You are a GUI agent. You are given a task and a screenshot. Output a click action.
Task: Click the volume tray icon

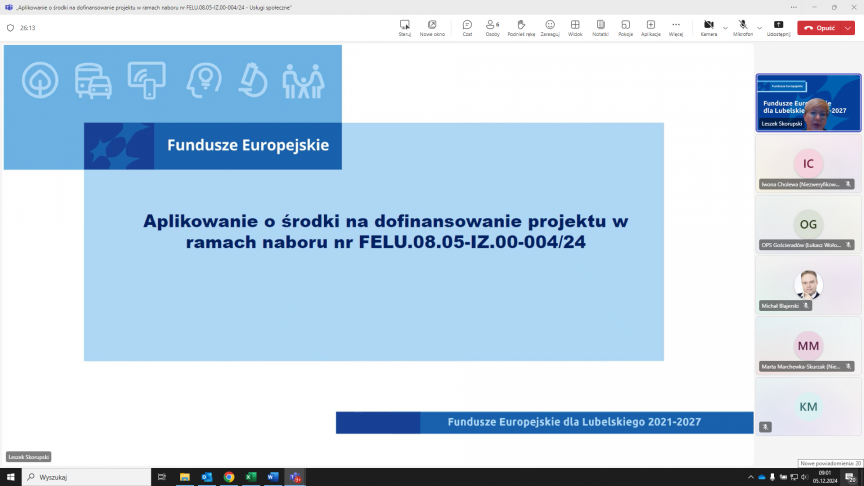(804, 477)
